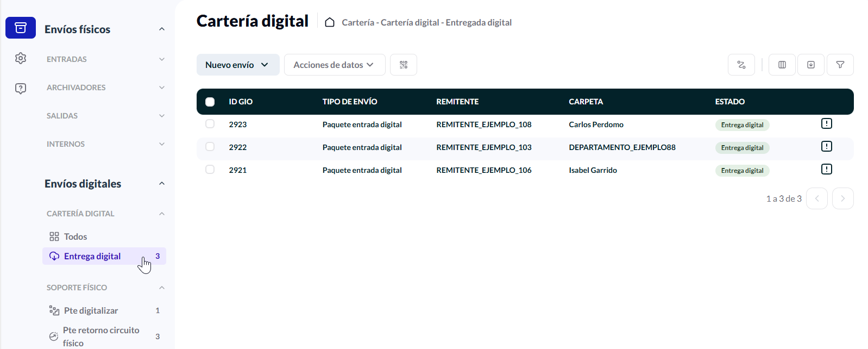Click REMITENTE_EJEMPLO_103 cell
The height and width of the screenshot is (349, 868).
484,147
